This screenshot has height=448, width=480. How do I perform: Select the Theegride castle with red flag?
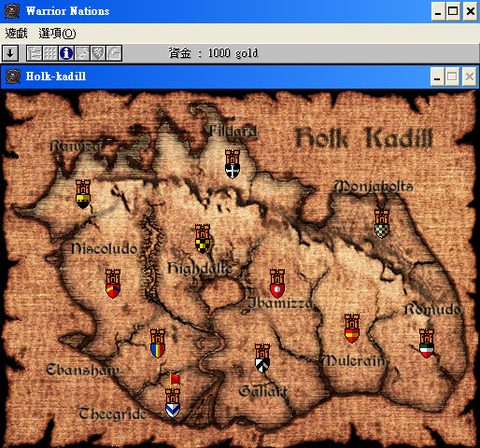[x=173, y=395]
